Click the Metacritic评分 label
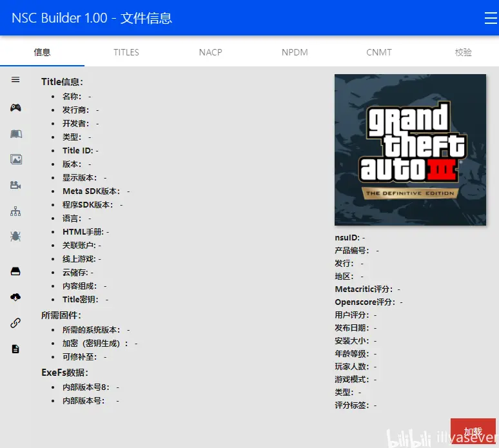Image resolution: width=499 pixels, height=448 pixels. [x=364, y=289]
